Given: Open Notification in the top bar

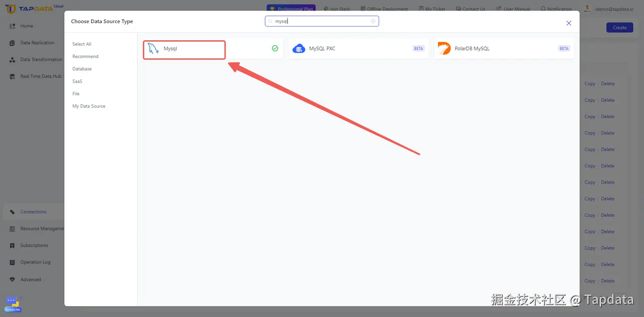Looking at the screenshot, I should tap(556, 9).
